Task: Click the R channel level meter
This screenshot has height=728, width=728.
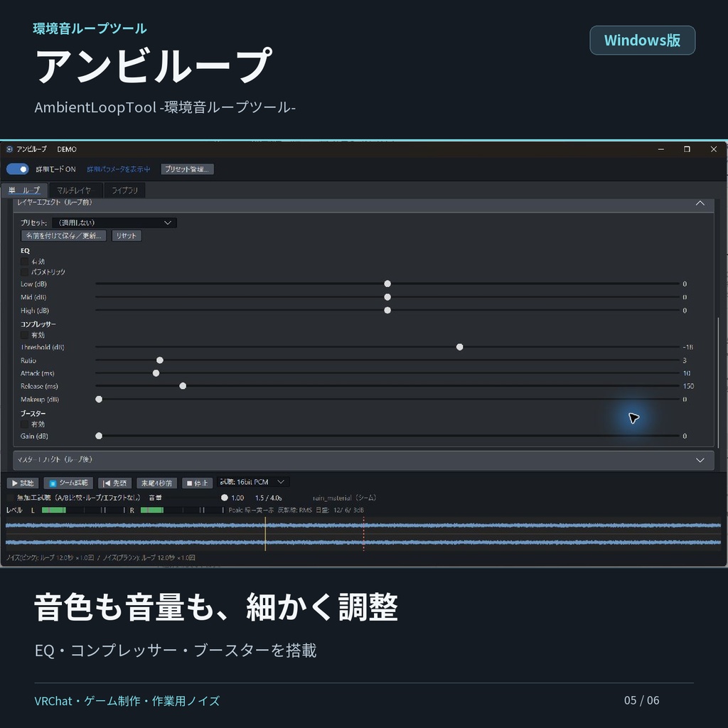Action: (182, 510)
